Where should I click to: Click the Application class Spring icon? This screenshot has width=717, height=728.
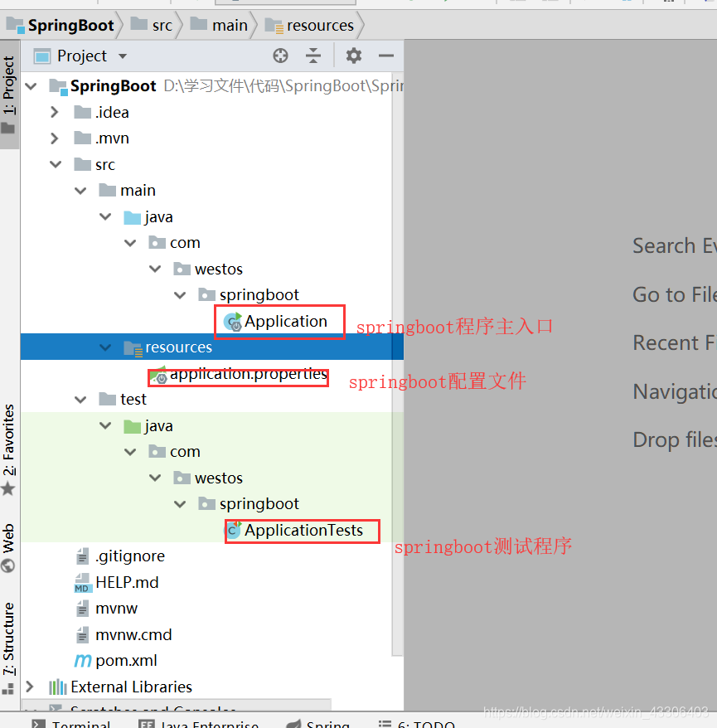pyautogui.click(x=233, y=322)
